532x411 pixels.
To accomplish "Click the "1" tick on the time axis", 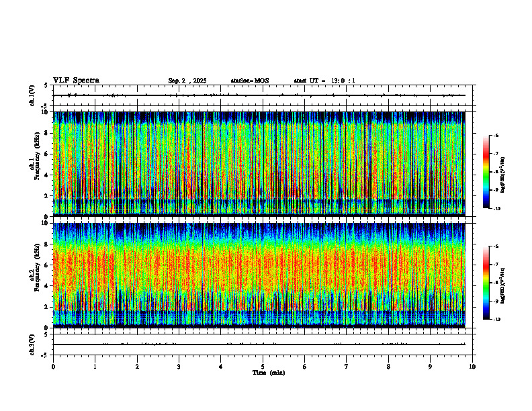I will tap(95, 367).
